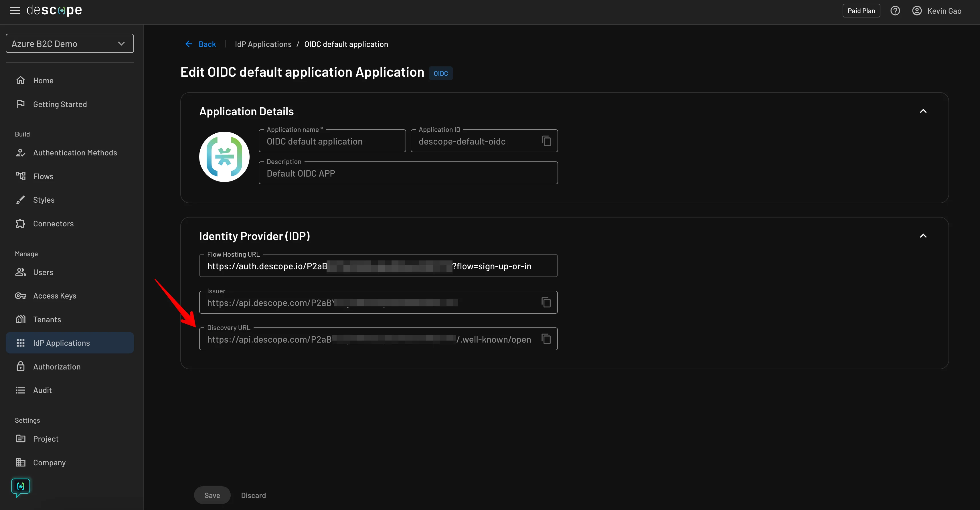Collapse the Identity Provider section
The width and height of the screenshot is (980, 510).
click(924, 236)
